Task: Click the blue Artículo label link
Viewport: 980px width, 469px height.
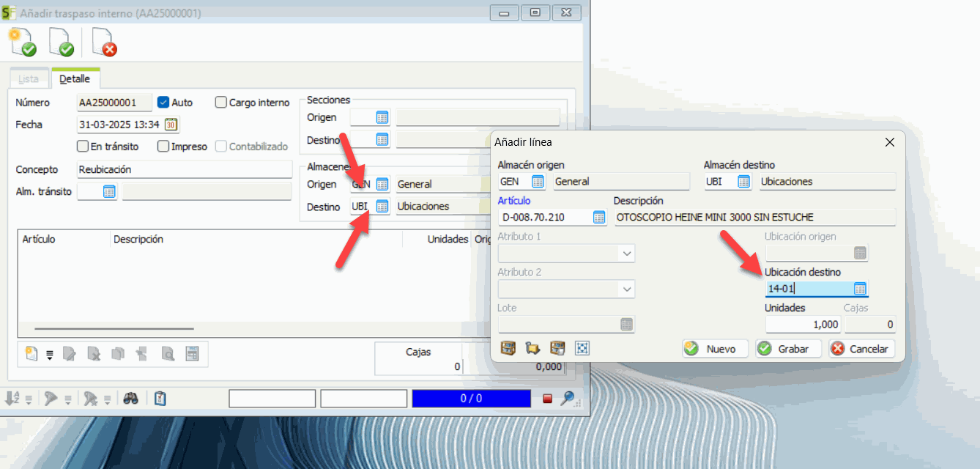Action: click(x=514, y=200)
